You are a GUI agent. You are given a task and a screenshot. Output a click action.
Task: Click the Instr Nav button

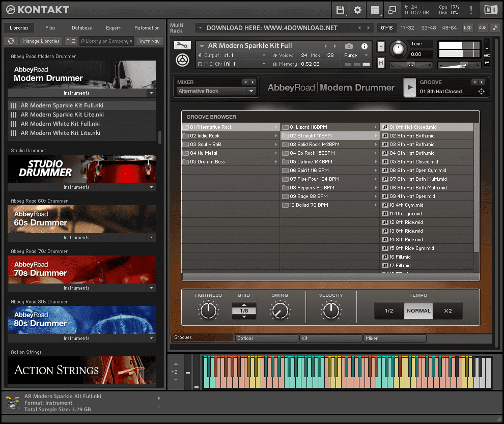tap(150, 41)
